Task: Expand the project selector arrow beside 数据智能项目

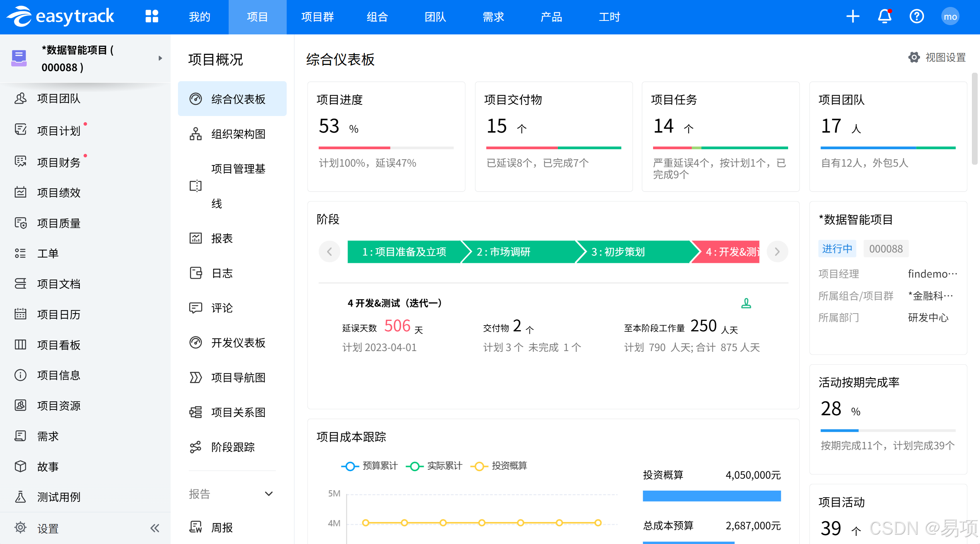Action: (160, 58)
